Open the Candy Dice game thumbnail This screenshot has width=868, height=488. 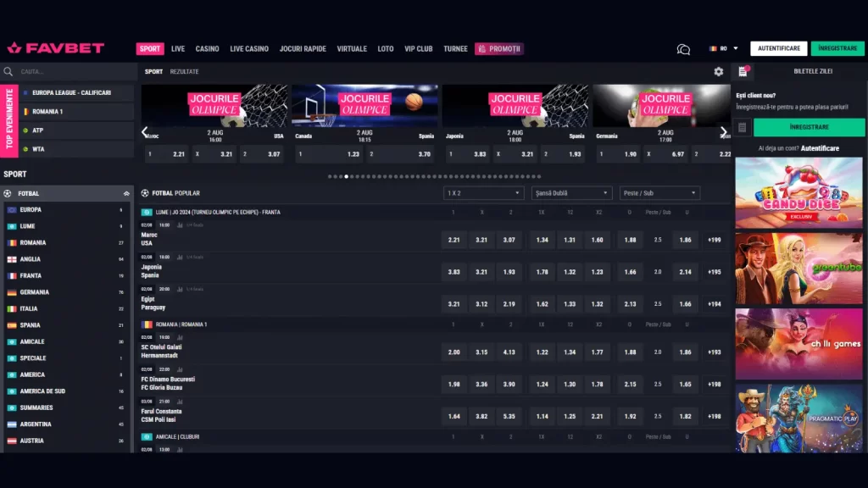click(x=798, y=193)
